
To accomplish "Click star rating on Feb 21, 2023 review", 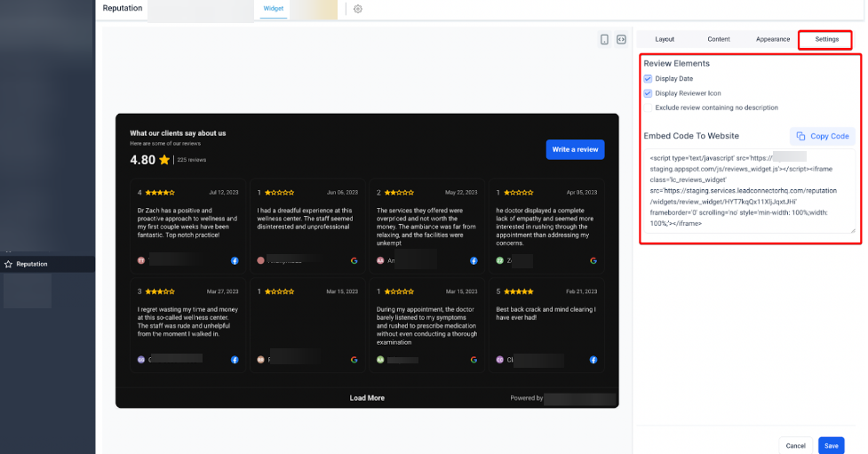I will pos(519,291).
